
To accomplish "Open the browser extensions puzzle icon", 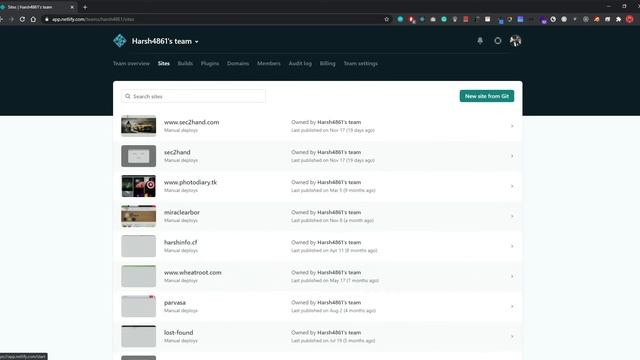I will pyautogui.click(x=618, y=19).
